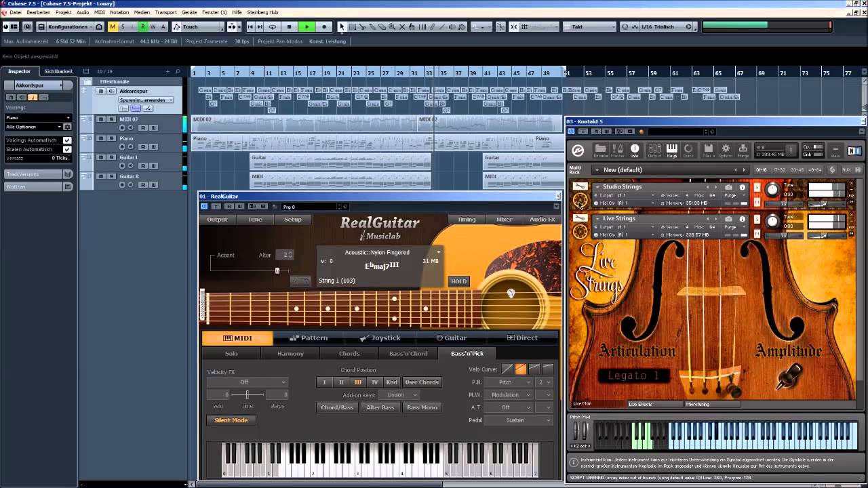The image size is (868, 488).
Task: Click the RealGuitar Setup button
Action: tap(293, 220)
